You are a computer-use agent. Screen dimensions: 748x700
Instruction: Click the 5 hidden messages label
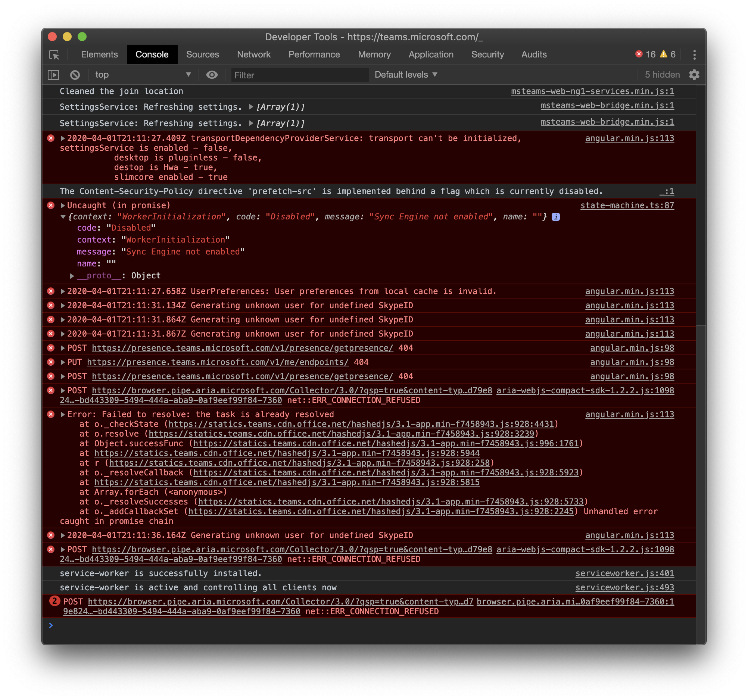pyautogui.click(x=662, y=75)
